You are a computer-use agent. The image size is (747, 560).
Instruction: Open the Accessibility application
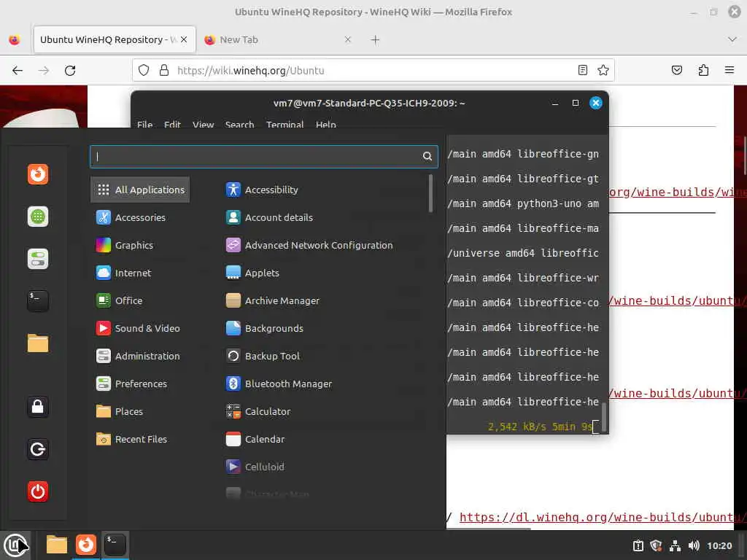coord(262,190)
